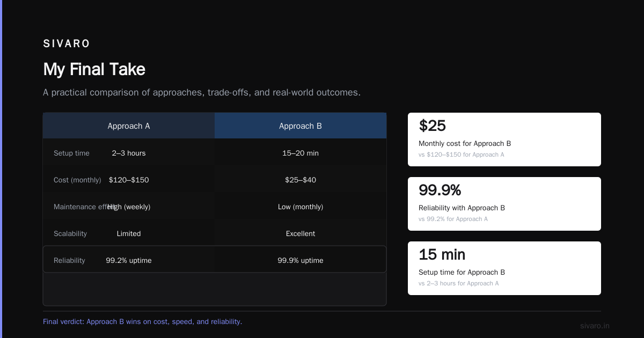
Task: Select the Excellent scalability cell
Action: tap(301, 233)
